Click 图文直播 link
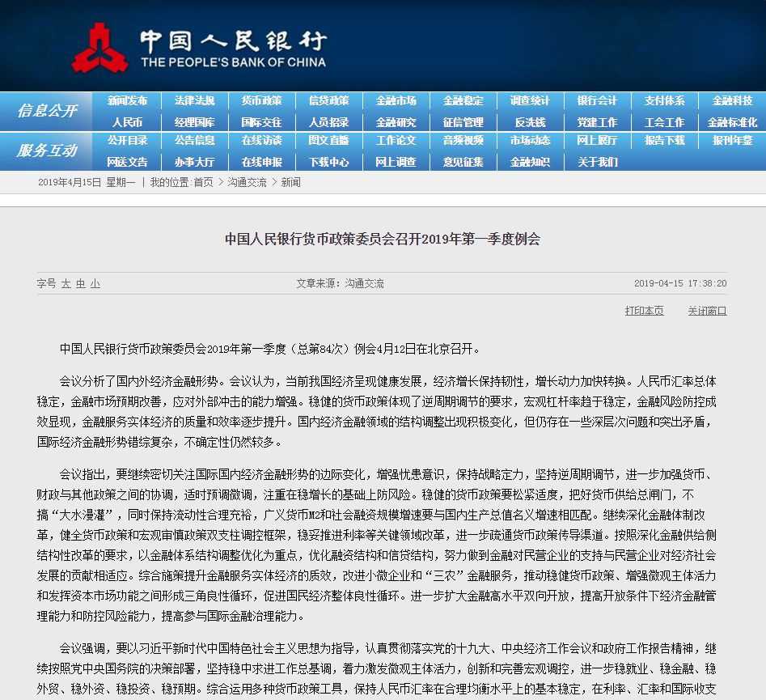766x700 pixels. point(328,140)
